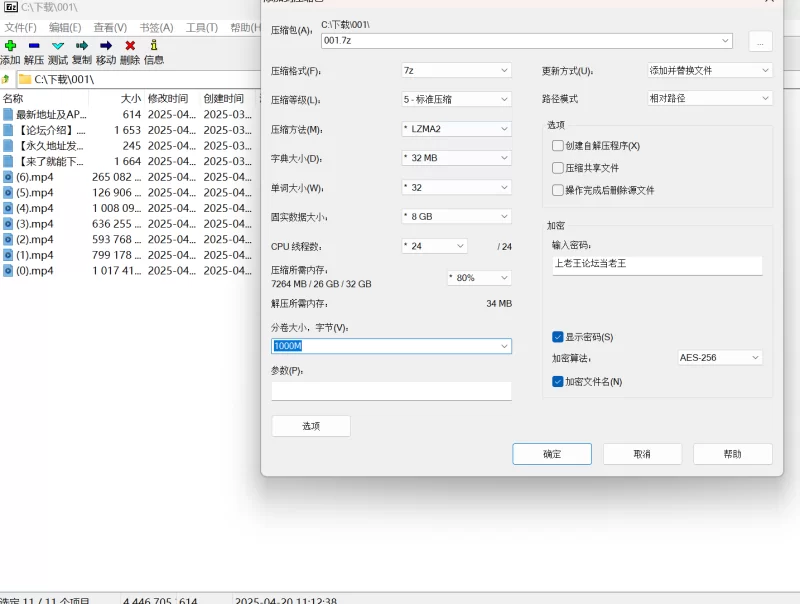Select the video icon of (0).mp4
This screenshot has height=604, width=800.
[8, 270]
